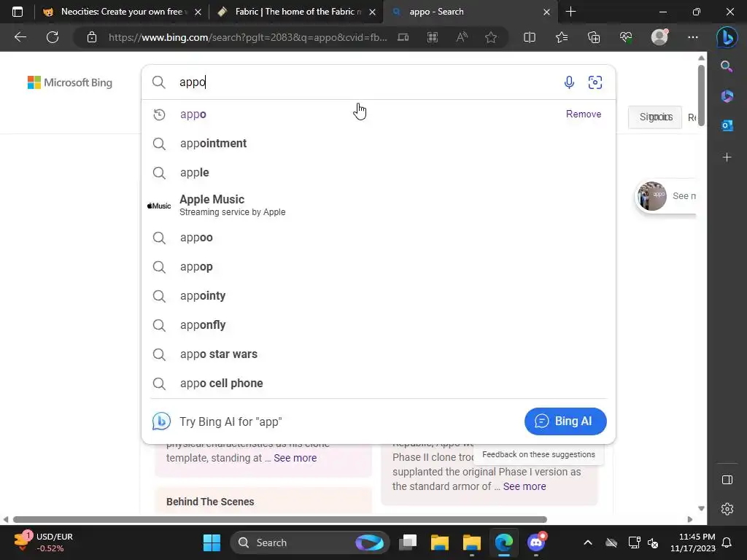Image resolution: width=747 pixels, height=560 pixels.
Task: Open sidebar search icon
Action: coord(727,66)
